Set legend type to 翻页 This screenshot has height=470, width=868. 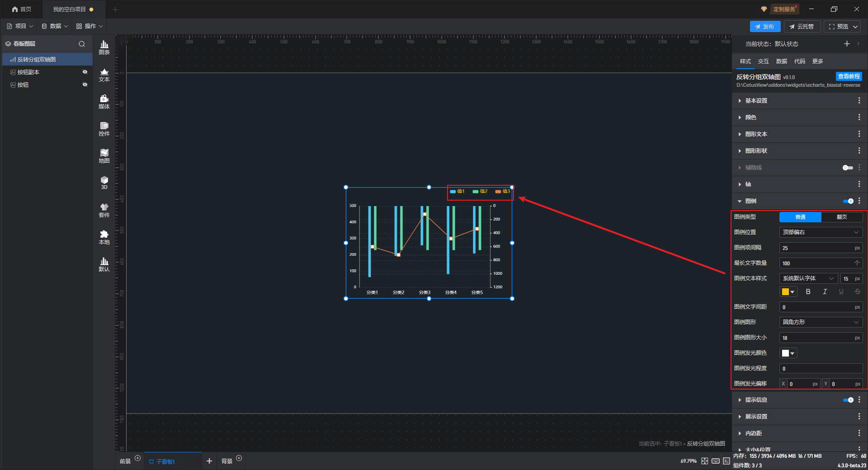point(842,217)
